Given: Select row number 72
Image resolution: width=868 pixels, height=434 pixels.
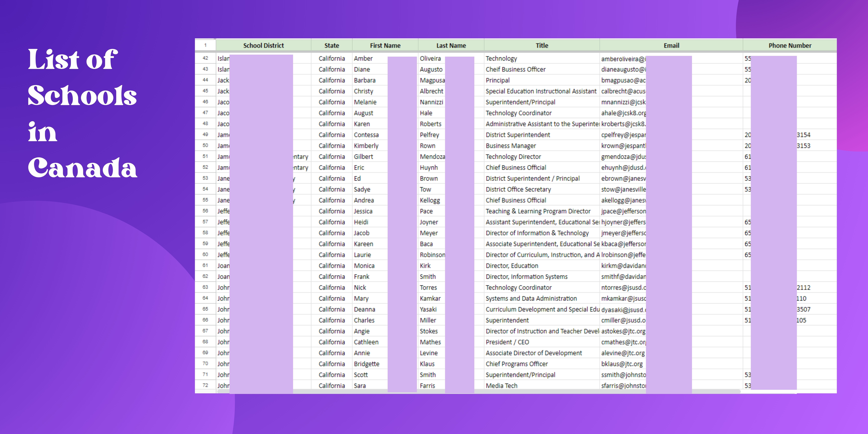Looking at the screenshot, I should (x=205, y=385).
